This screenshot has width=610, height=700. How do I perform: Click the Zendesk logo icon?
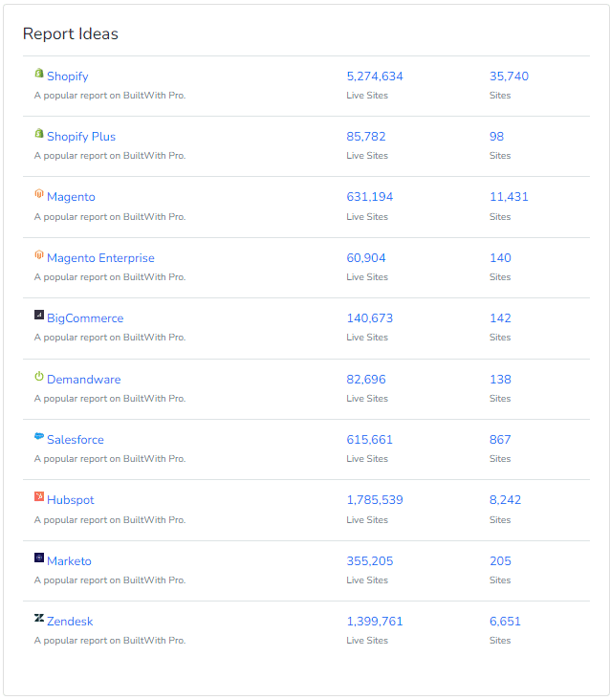point(39,619)
